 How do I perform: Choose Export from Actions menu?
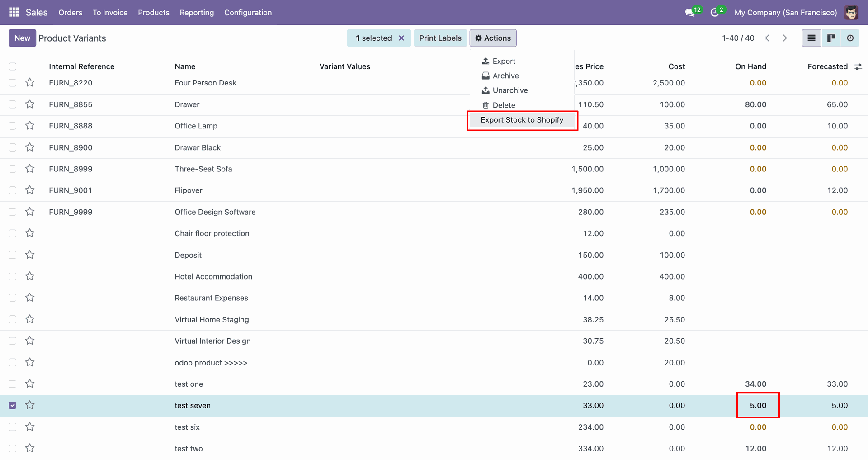[522, 61]
